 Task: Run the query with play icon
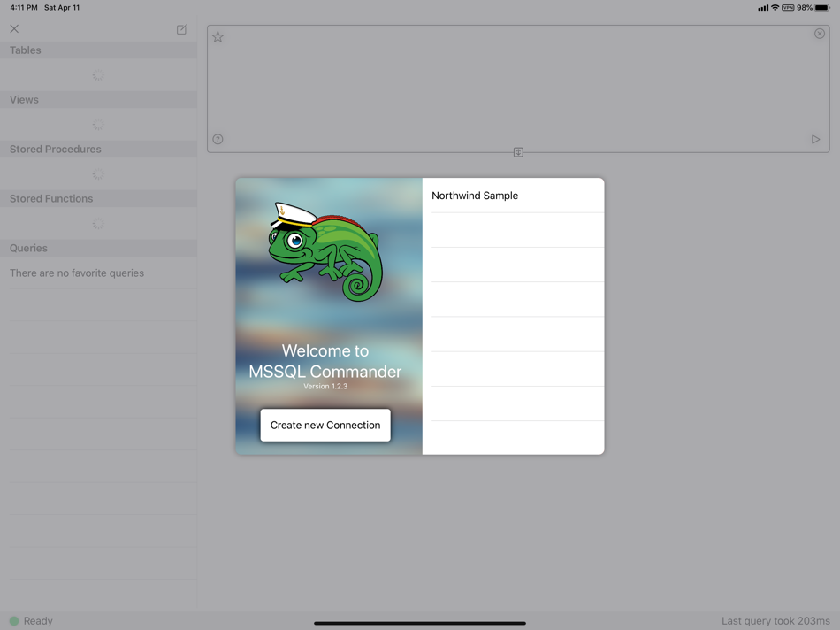tap(815, 140)
